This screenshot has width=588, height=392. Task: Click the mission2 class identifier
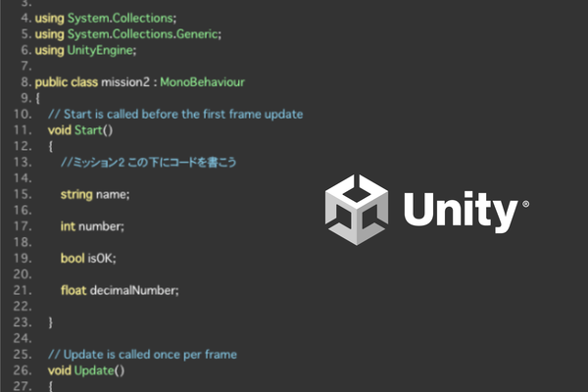[125, 82]
